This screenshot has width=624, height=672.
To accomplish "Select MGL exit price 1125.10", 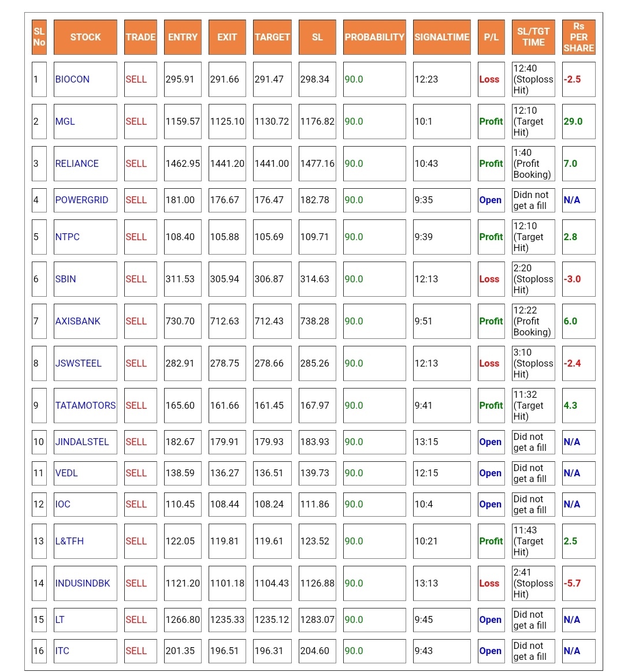I will (227, 121).
